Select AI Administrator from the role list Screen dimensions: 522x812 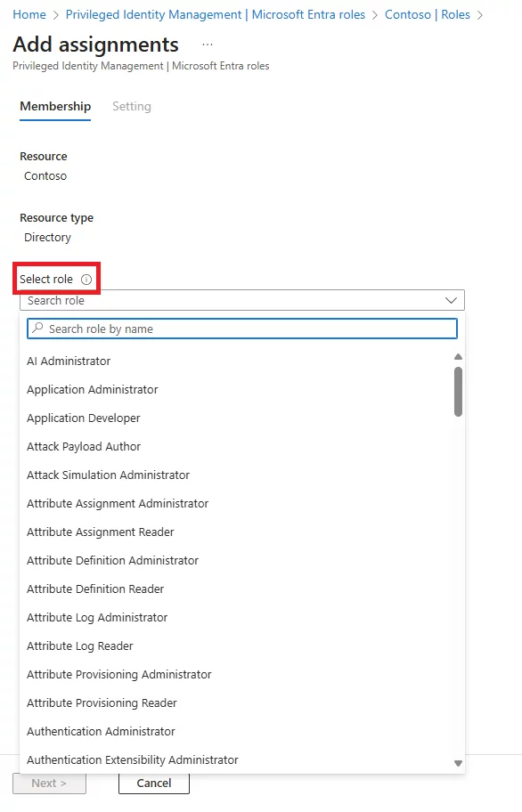[69, 361]
